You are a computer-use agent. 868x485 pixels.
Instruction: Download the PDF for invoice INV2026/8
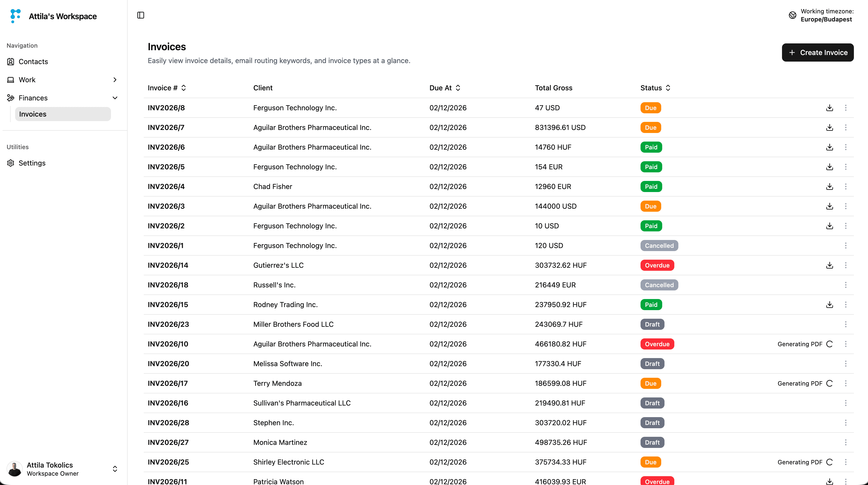[829, 107]
